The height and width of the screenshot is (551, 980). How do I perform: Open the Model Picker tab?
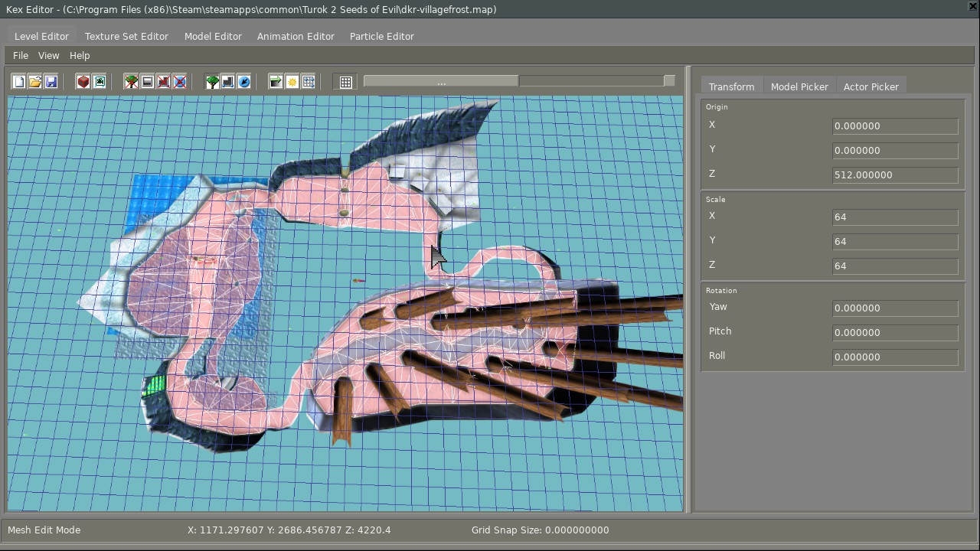pyautogui.click(x=799, y=86)
